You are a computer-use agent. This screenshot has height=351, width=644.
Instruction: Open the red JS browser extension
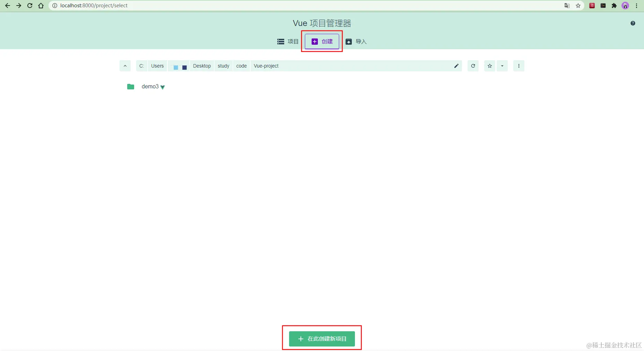(x=592, y=6)
